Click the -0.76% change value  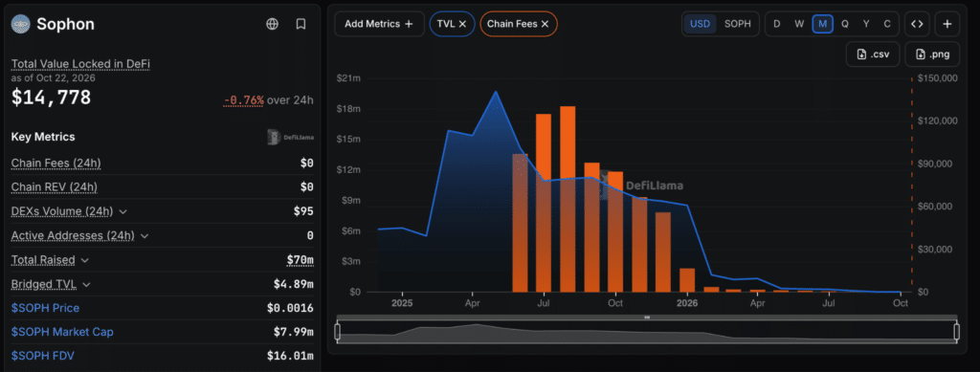(x=244, y=100)
